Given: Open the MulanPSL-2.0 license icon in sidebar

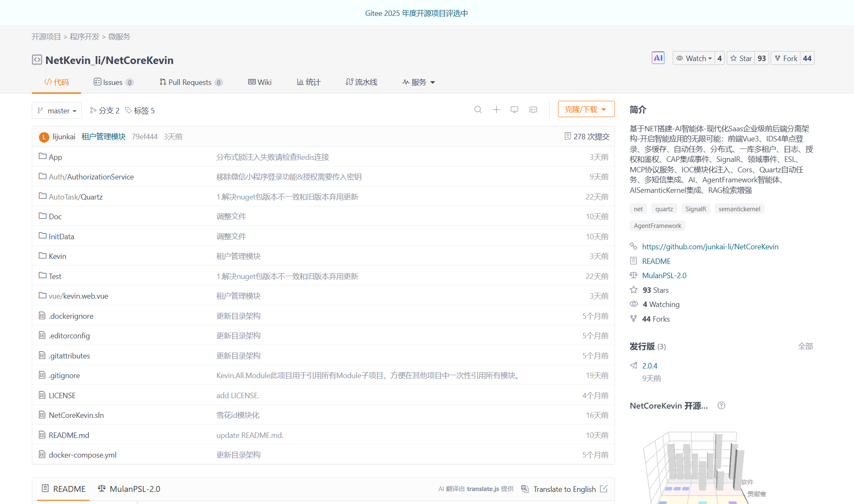Looking at the screenshot, I should point(633,275).
